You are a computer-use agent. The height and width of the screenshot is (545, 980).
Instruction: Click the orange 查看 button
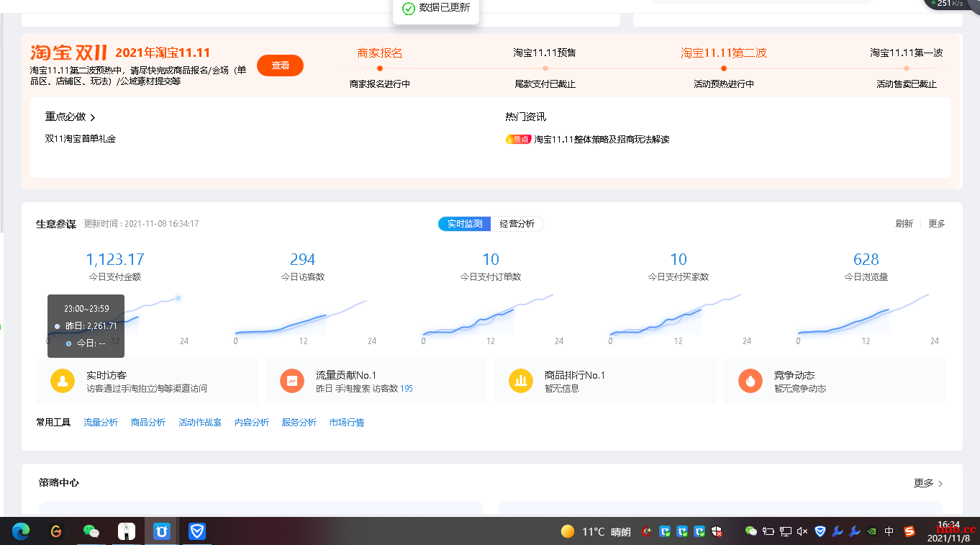coord(280,66)
